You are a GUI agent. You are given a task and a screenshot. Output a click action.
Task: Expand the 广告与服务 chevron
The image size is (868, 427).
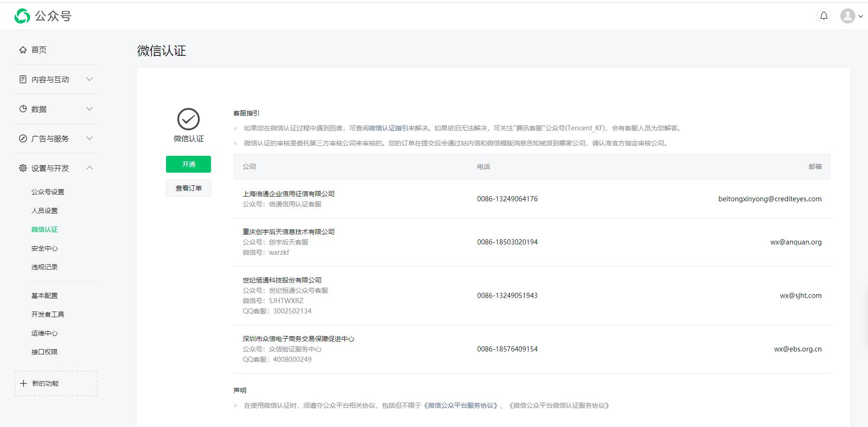tap(90, 138)
